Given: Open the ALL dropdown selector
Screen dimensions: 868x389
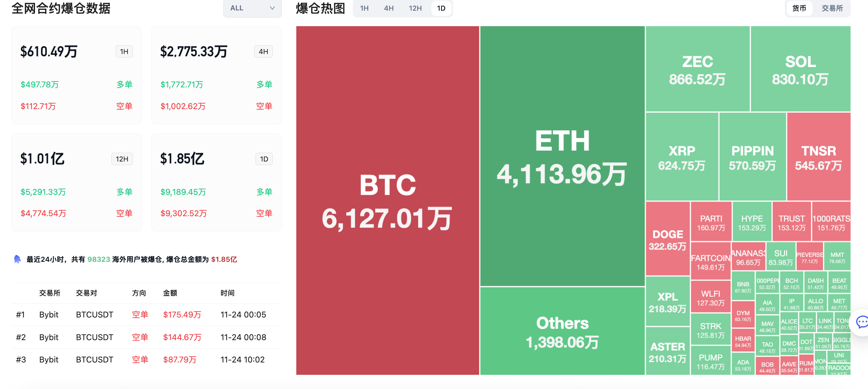Looking at the screenshot, I should pos(252,8).
